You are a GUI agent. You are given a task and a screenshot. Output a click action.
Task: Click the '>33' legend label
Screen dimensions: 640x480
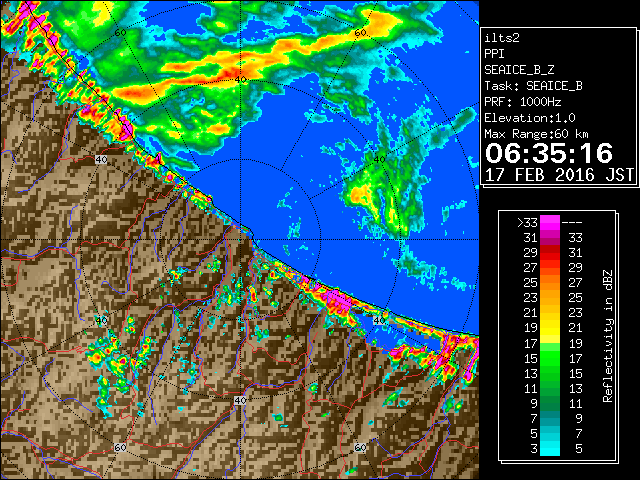point(527,222)
